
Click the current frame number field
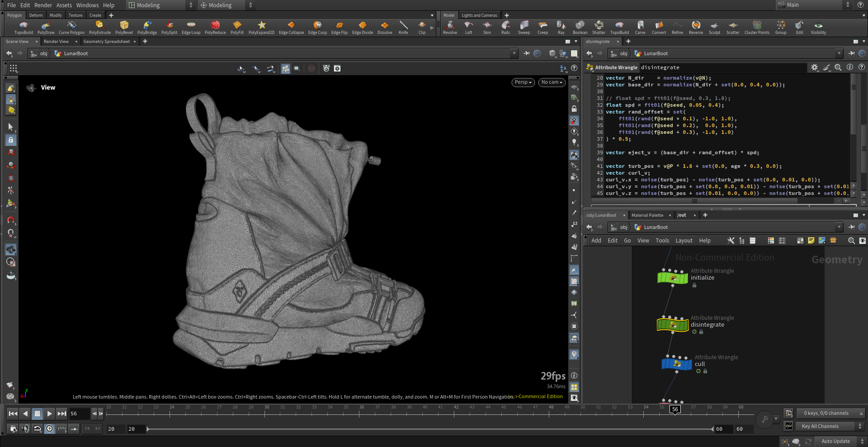point(79,414)
